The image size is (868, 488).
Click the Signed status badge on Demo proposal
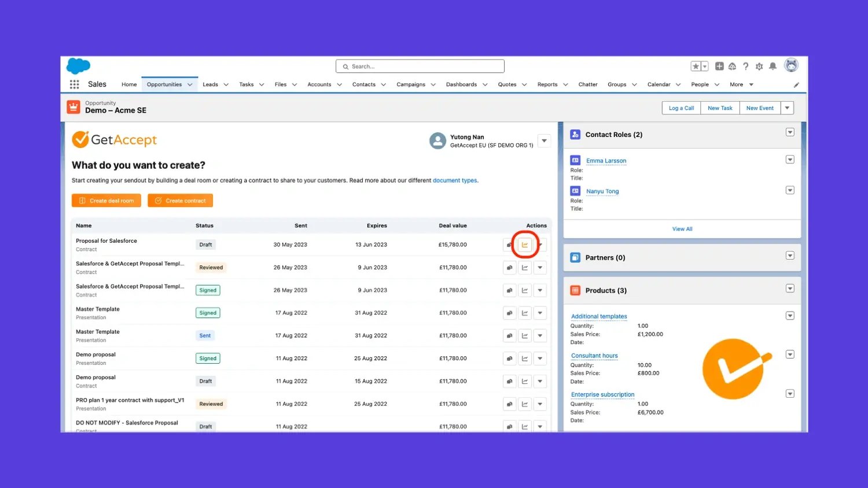click(x=208, y=358)
